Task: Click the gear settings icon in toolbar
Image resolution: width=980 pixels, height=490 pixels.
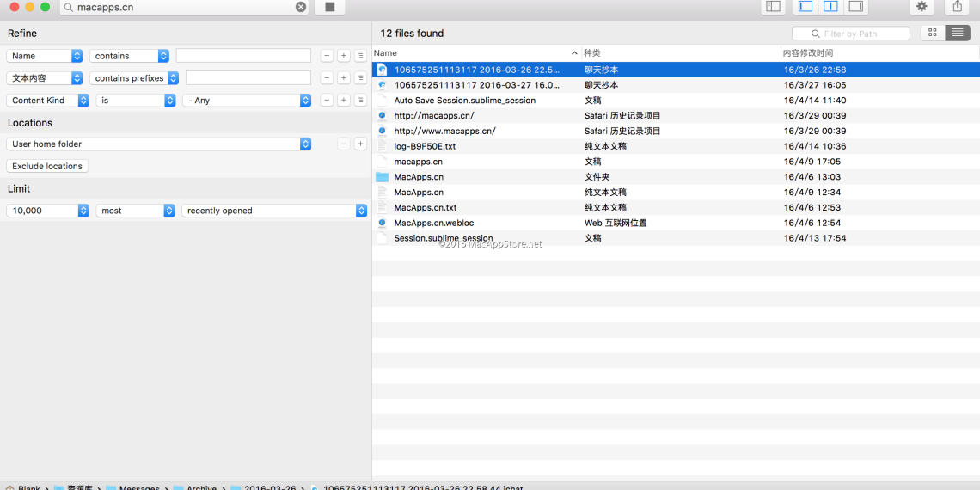Action: coord(922,7)
